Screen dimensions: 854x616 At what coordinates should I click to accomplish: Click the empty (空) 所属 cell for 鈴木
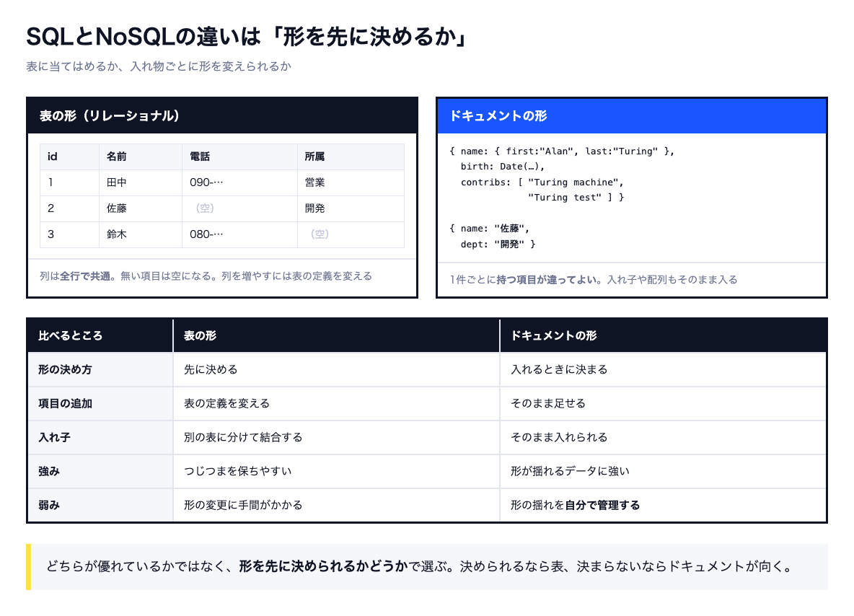pos(351,234)
